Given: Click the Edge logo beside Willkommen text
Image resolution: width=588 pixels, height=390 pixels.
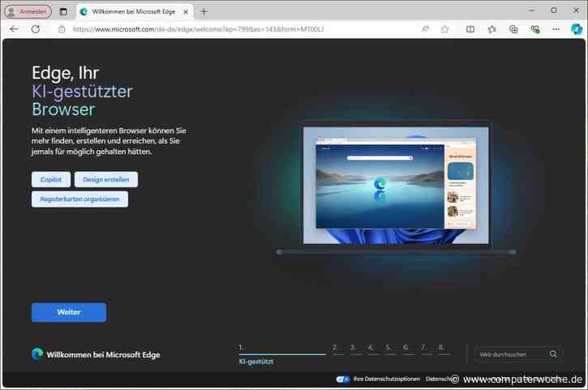Looking at the screenshot, I should 37,354.
